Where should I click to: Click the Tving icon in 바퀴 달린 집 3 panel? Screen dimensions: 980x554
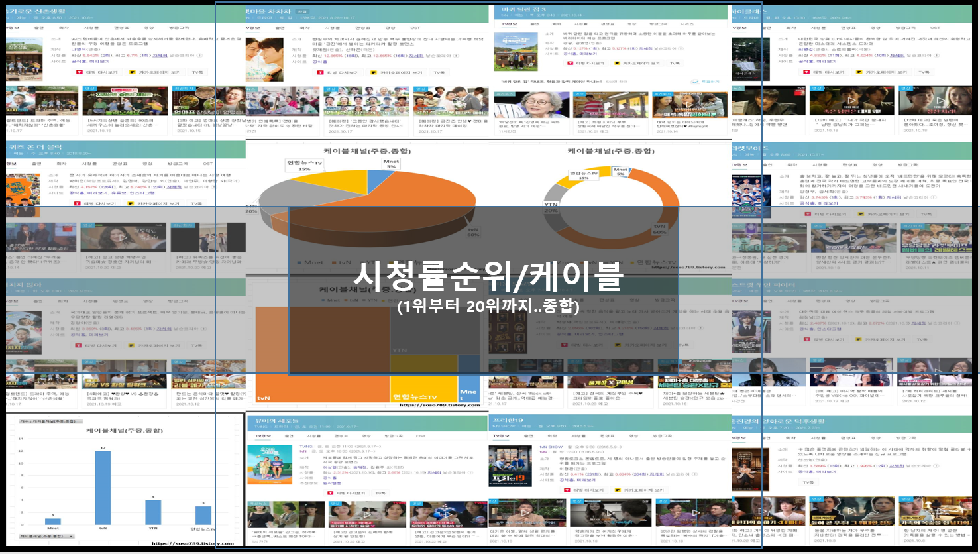point(570,63)
